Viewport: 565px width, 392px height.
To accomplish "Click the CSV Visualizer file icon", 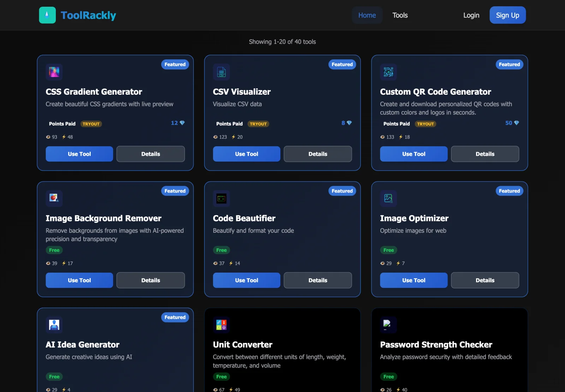I will [221, 72].
